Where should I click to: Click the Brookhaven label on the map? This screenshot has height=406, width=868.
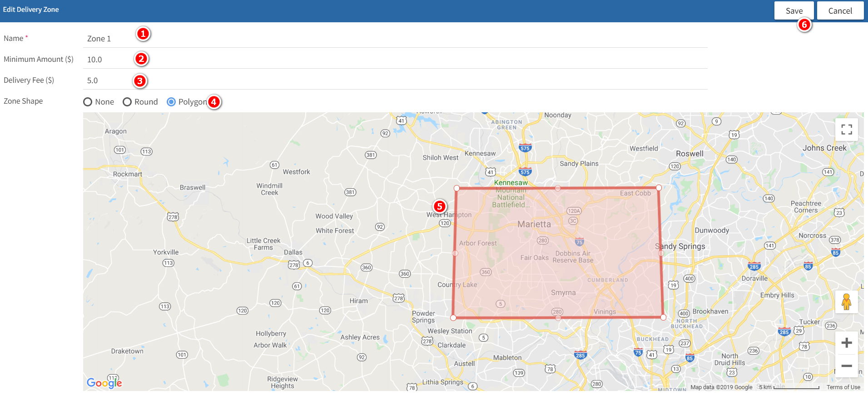tap(710, 311)
